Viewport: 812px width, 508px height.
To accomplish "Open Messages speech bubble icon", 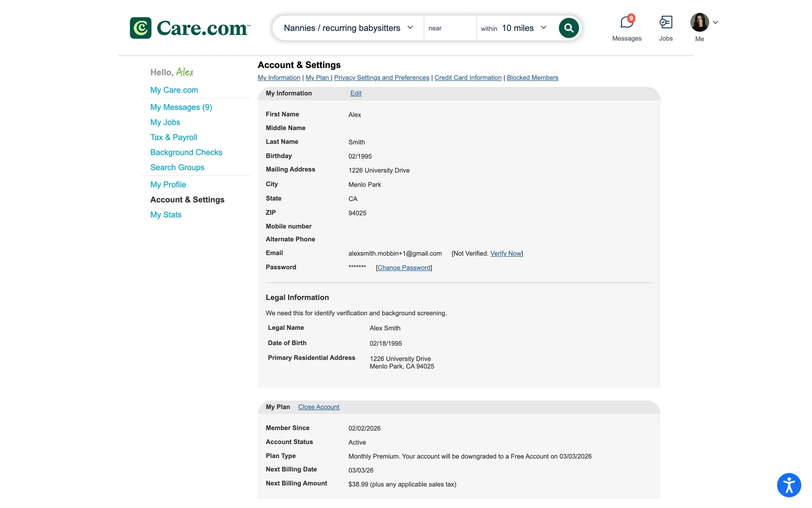I will click(626, 22).
